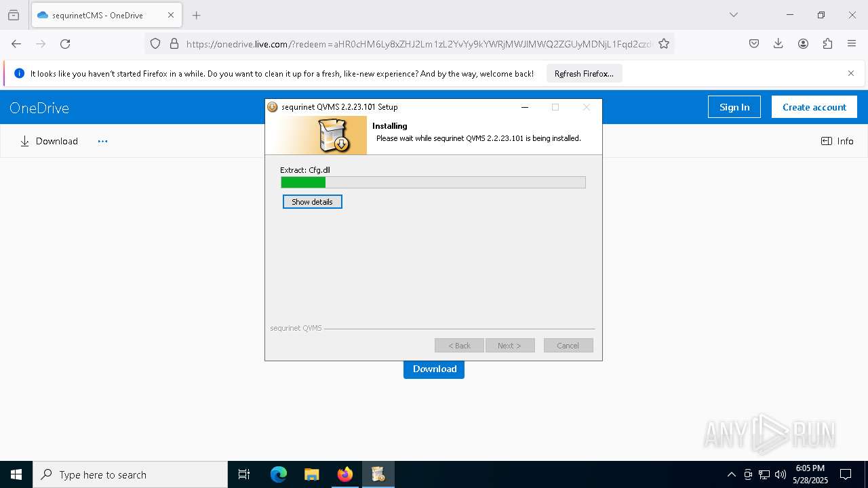This screenshot has width=868, height=488.
Task: Click the Firefox back arrow
Action: tap(16, 43)
